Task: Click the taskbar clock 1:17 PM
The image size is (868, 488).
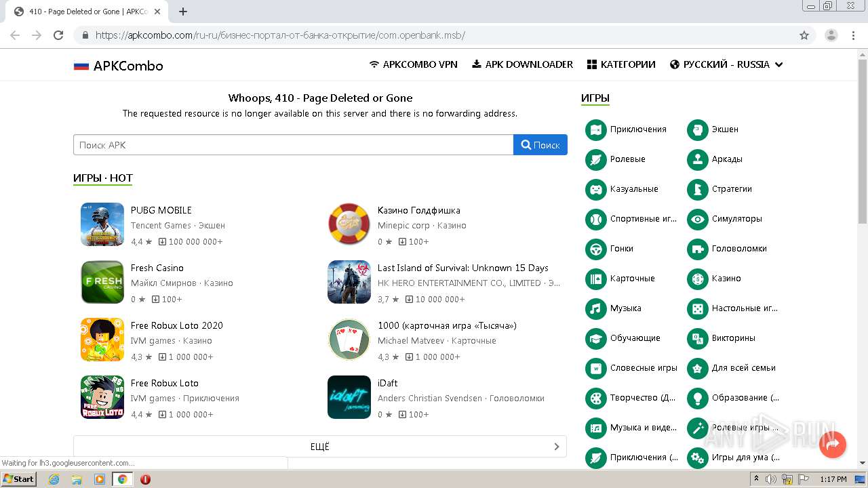Action: pyautogui.click(x=833, y=479)
